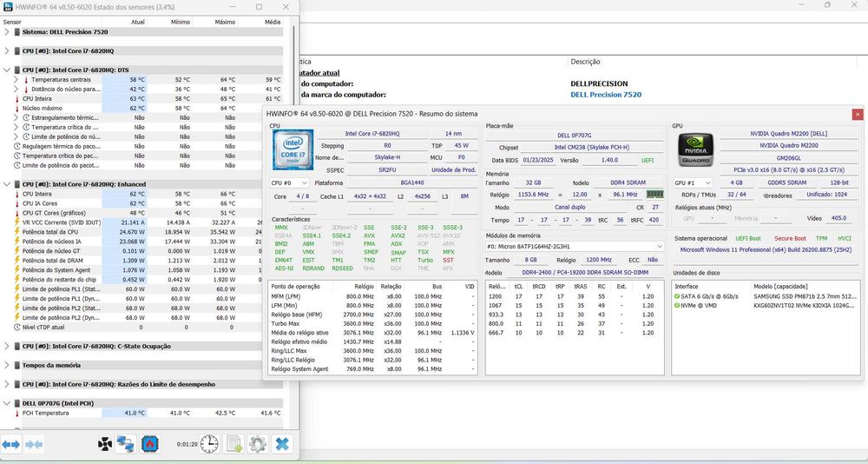Screen dimensions: 868x464
Task: Click chip icon beside Sistema: DELL Precision 7520
Action: tap(16, 32)
